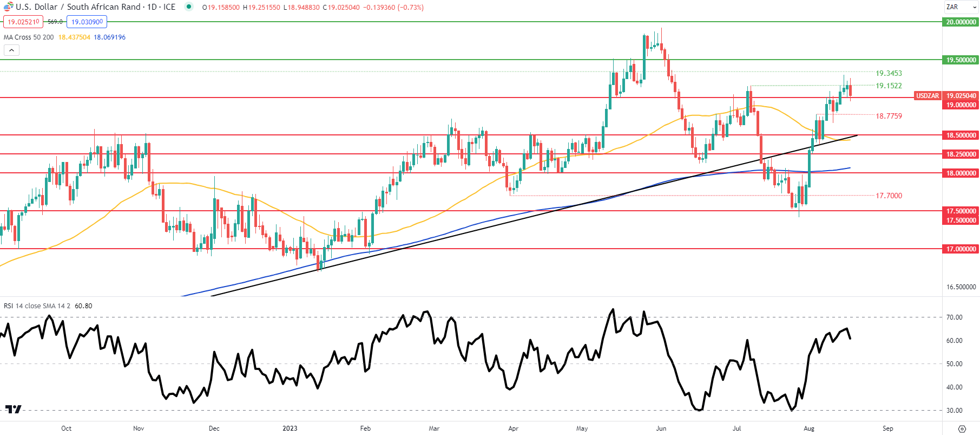
Task: Select the MA Cross 50 200 indicator legend
Action: (29, 37)
